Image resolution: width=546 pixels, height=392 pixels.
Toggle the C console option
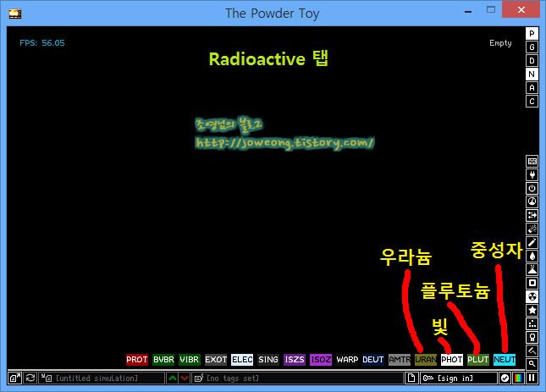[x=532, y=102]
